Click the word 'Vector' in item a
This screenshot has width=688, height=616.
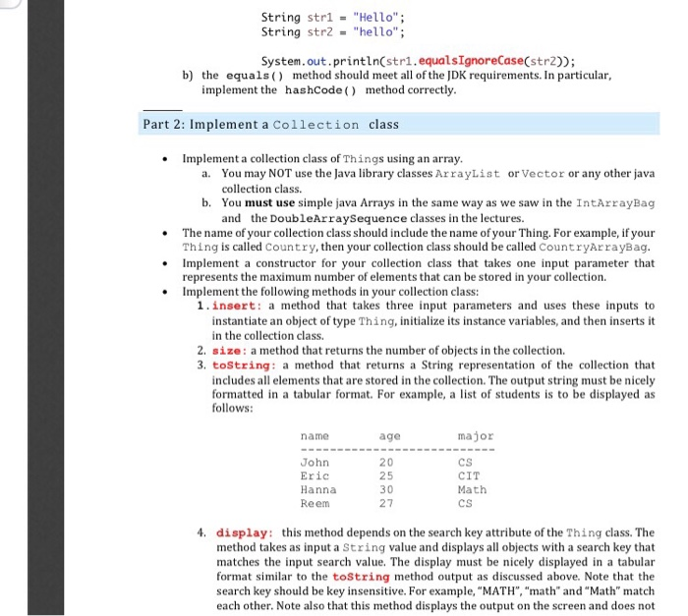pyautogui.click(x=544, y=174)
